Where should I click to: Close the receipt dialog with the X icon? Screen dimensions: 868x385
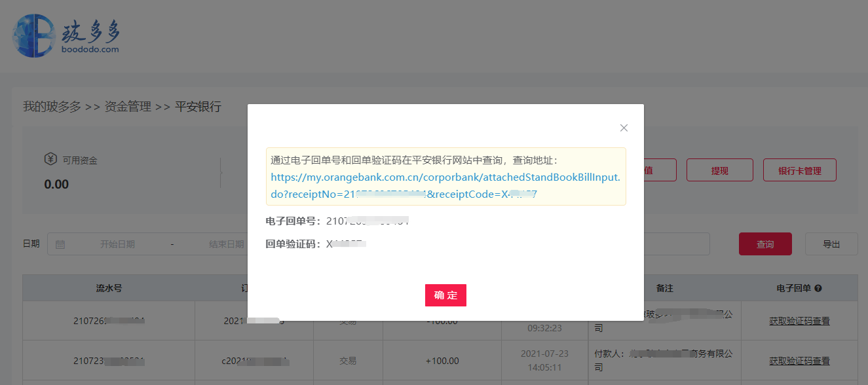point(624,128)
